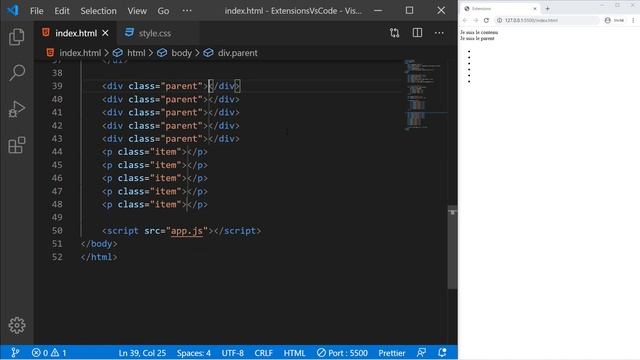Open the View menu

tap(137, 11)
